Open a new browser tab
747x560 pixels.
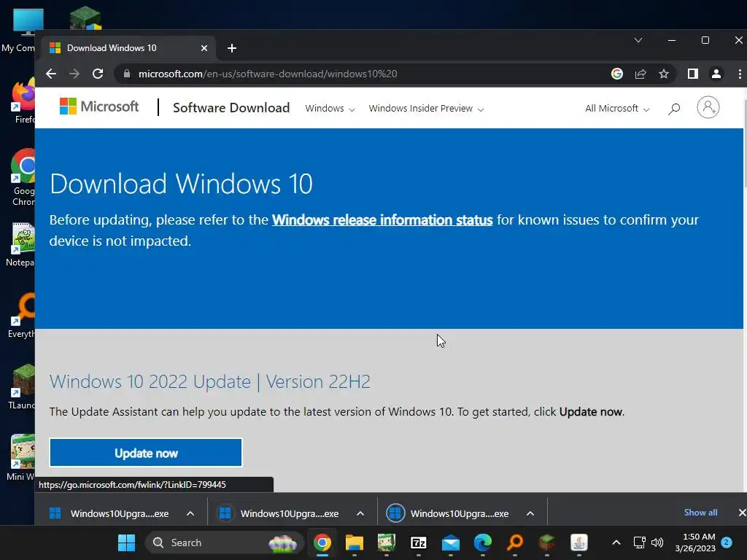tap(232, 48)
